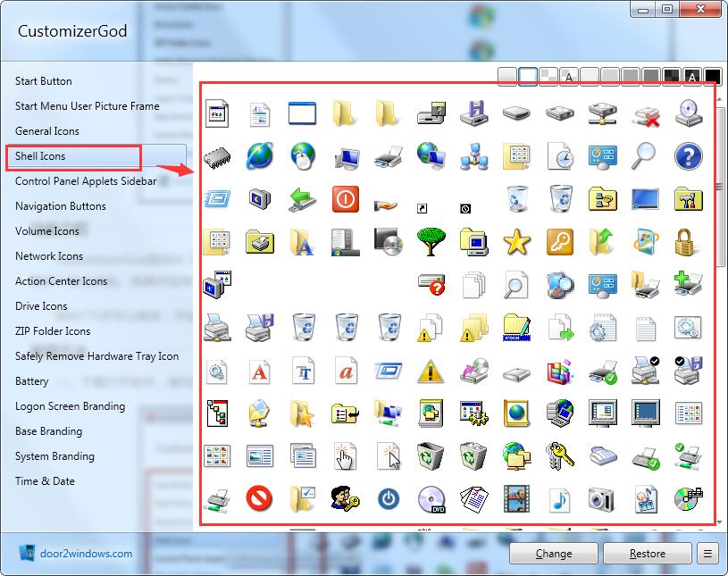
Task: Select the video film strip icon
Action: point(517,498)
